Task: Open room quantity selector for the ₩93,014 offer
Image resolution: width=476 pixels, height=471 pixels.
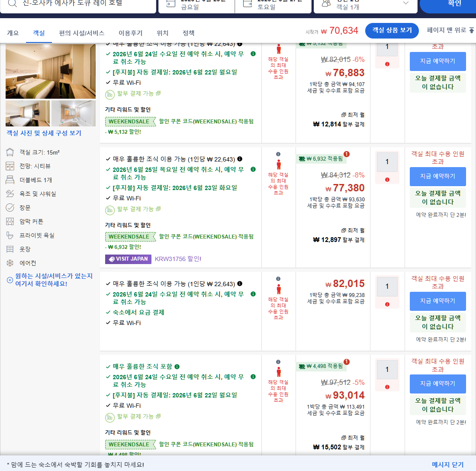Action: point(387,370)
